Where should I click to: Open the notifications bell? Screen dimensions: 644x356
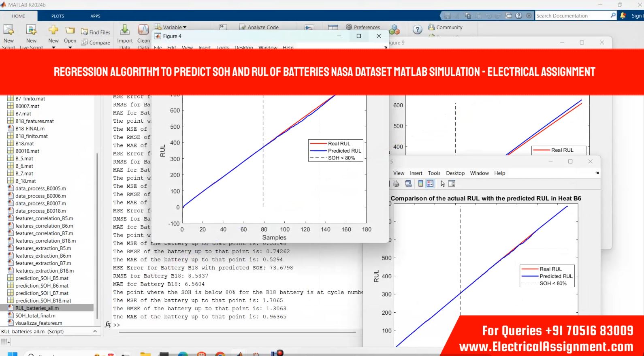point(623,16)
